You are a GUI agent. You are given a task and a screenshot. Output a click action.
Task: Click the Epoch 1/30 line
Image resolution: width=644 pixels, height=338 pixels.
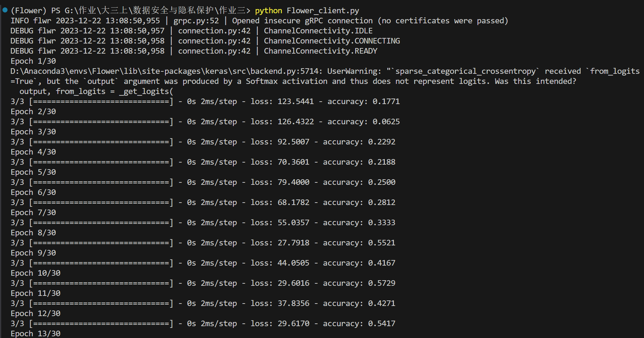(x=33, y=61)
